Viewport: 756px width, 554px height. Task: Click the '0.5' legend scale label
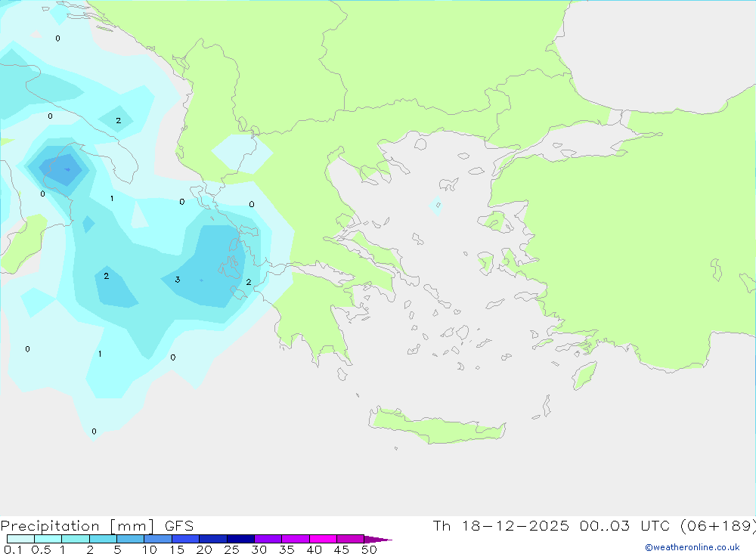(x=41, y=549)
